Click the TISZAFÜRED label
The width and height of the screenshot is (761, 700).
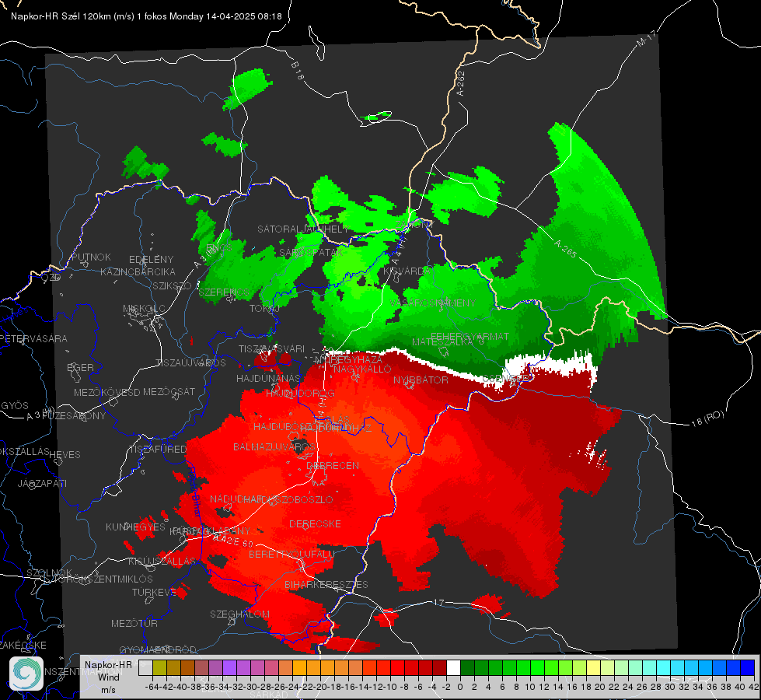tap(158, 450)
